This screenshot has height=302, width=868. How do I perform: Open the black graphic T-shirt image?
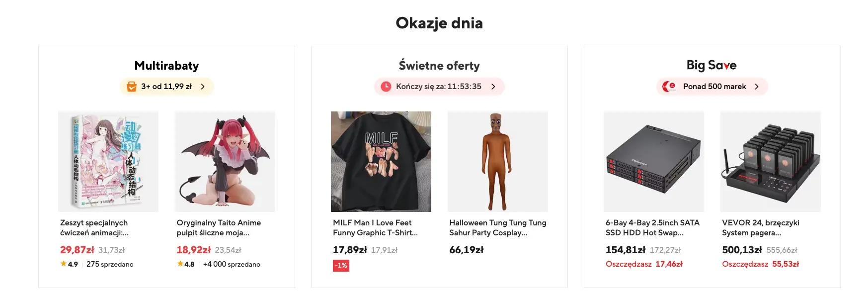tap(381, 162)
